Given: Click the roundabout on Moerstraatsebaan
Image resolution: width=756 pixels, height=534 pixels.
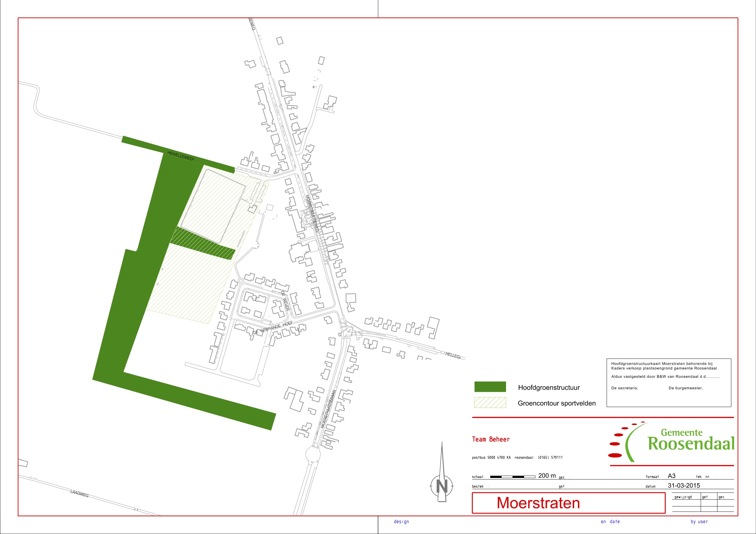Looking at the screenshot, I should [312, 454].
